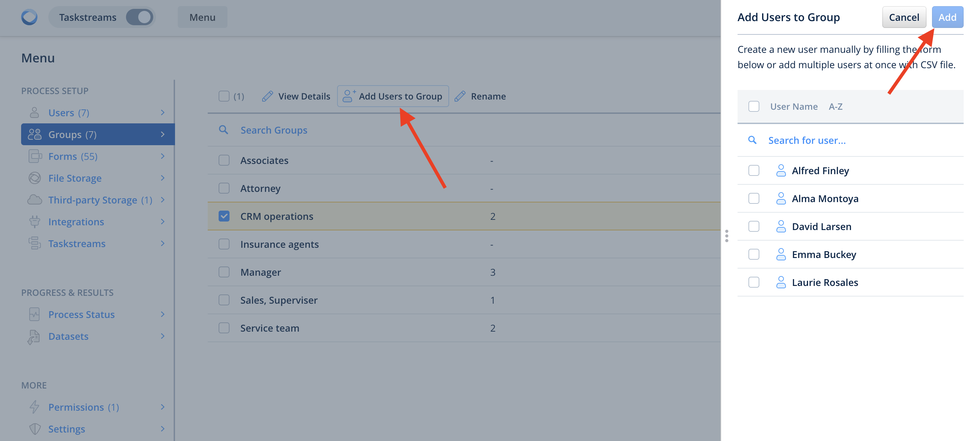Expand the Users chevron arrow
This screenshot has width=980, height=441.
point(162,112)
